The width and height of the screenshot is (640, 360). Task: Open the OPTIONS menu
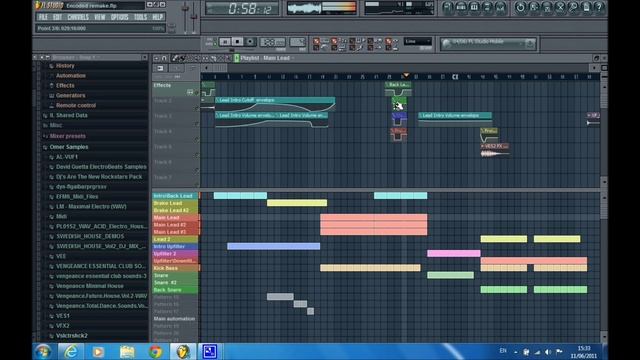click(x=120, y=17)
